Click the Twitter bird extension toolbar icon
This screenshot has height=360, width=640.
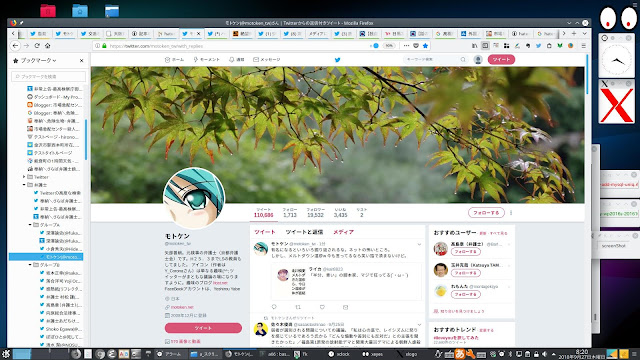point(538,46)
